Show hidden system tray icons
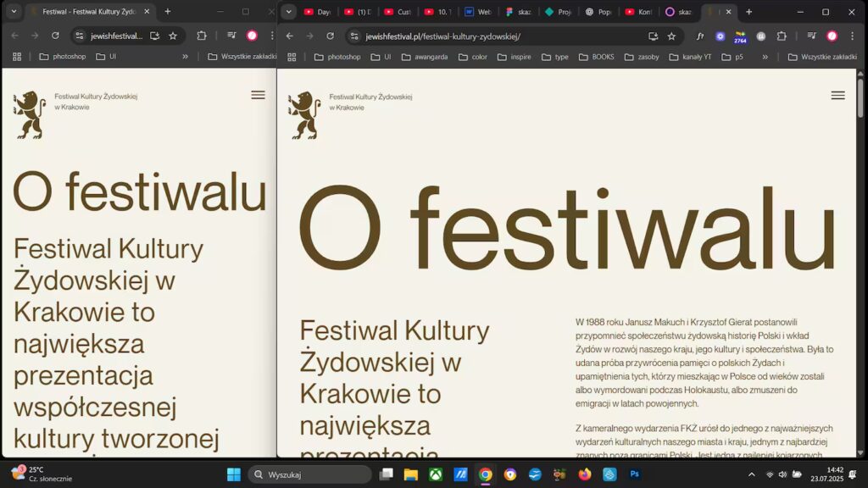Viewport: 868px width, 488px height. 751,474
